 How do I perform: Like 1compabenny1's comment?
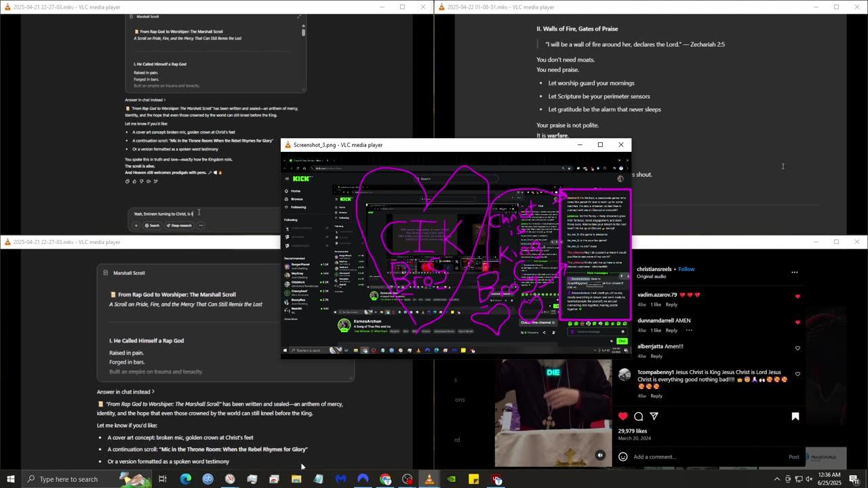click(x=797, y=373)
